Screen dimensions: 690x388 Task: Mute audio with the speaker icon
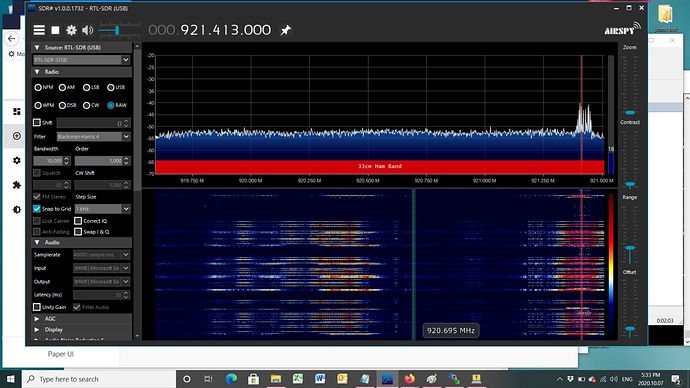(88, 30)
